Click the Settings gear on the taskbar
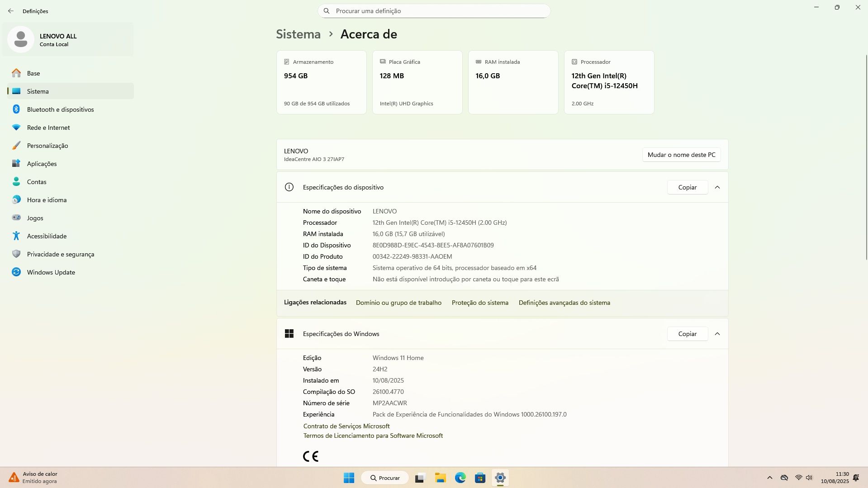Viewport: 868px width, 488px height. [500, 478]
